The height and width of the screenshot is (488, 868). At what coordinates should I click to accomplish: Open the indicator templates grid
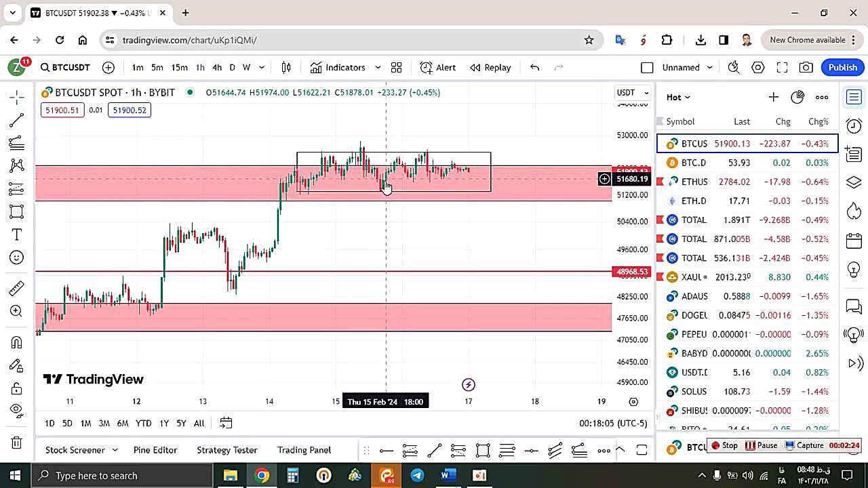click(x=397, y=67)
